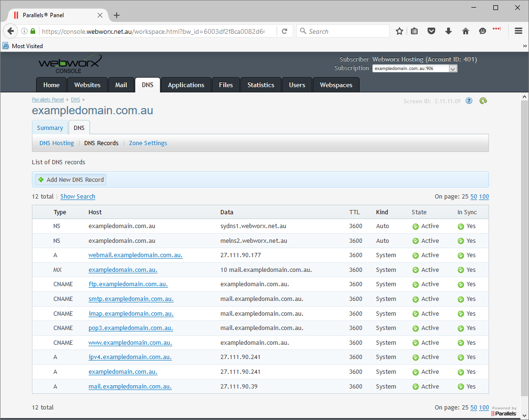The width and height of the screenshot is (529, 420).
Task: Click Firefox bookmark star icon
Action: pyautogui.click(x=399, y=31)
